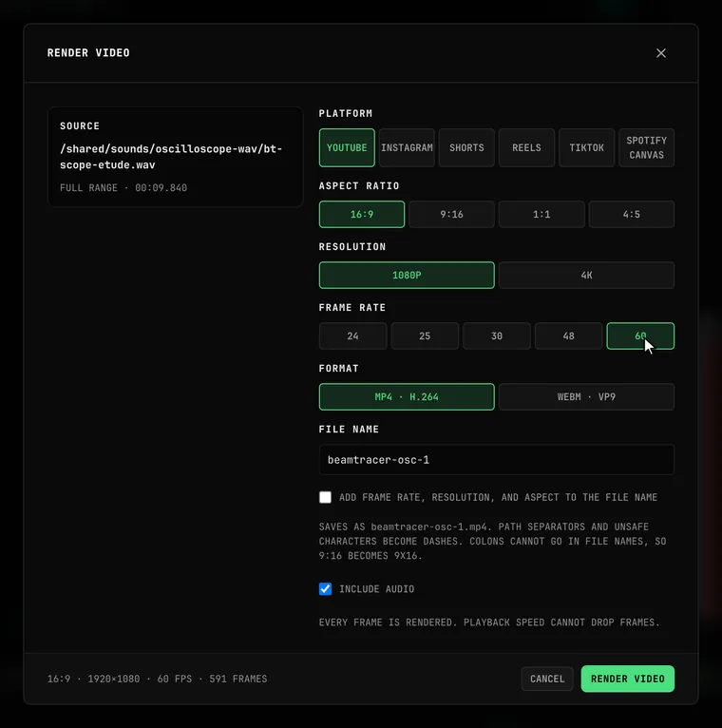The image size is (722, 728).
Task: Click the FILE NAME section label
Action: [x=349, y=429]
